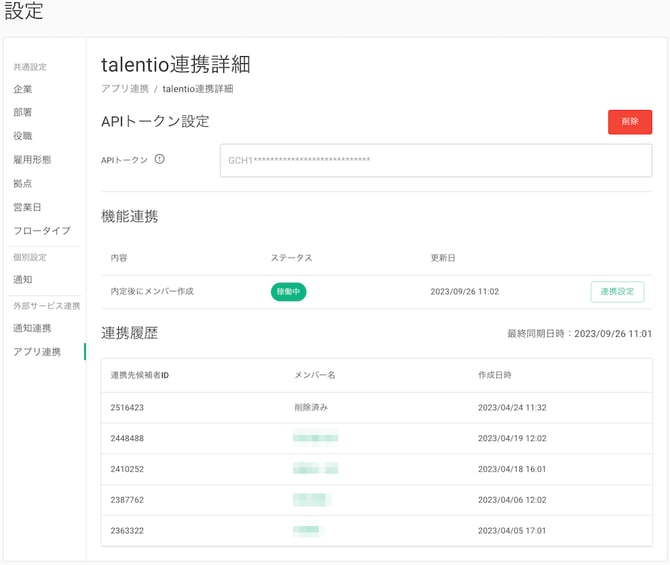
Task: Click the 稼働中 status badge
Action: tap(288, 291)
